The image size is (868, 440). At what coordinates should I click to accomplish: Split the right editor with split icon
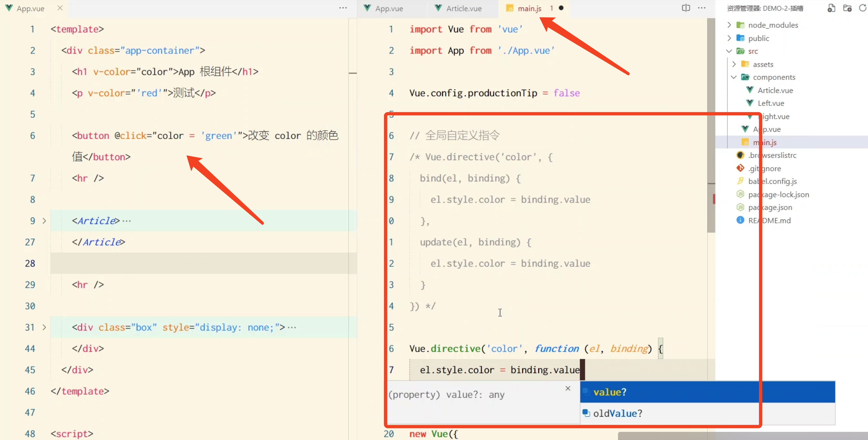686,8
